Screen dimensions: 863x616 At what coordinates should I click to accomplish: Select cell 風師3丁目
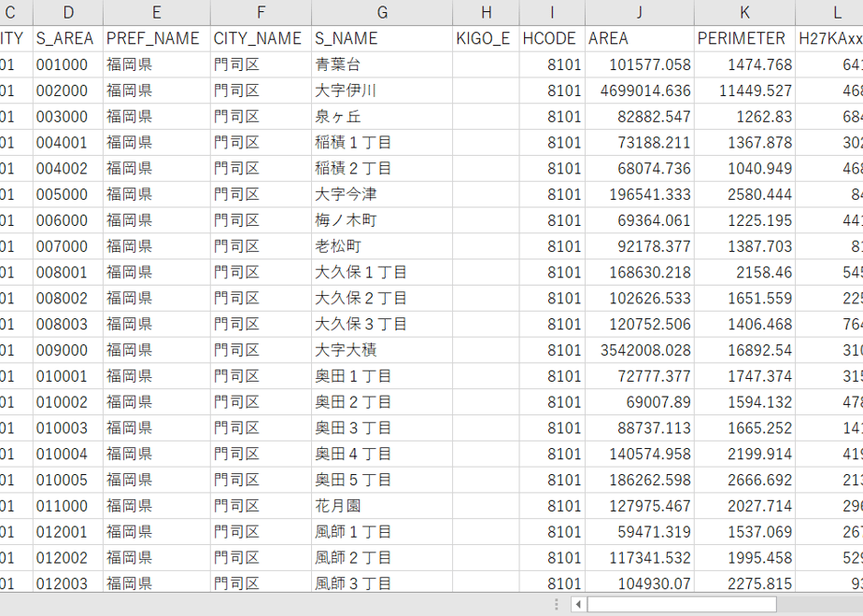[x=382, y=583]
